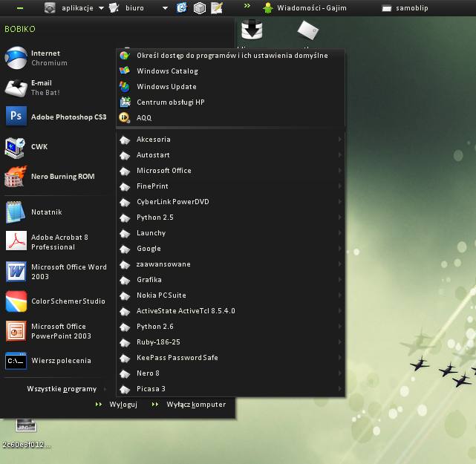The image size is (476, 464).
Task: Open CyberLink PowerDVD folder
Action: [231, 202]
